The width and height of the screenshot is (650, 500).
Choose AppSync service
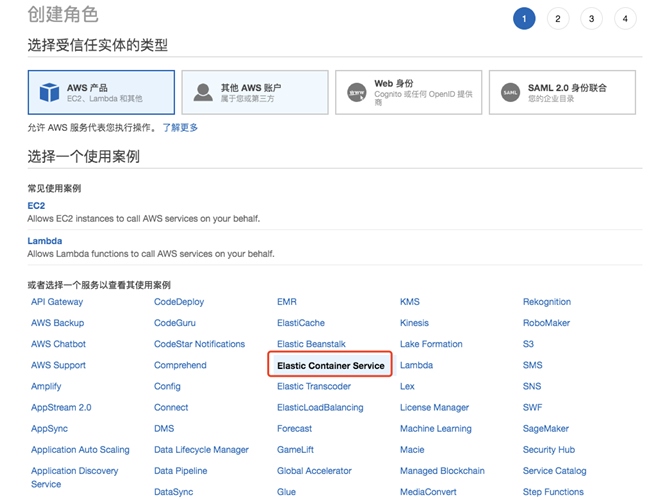pyautogui.click(x=49, y=429)
